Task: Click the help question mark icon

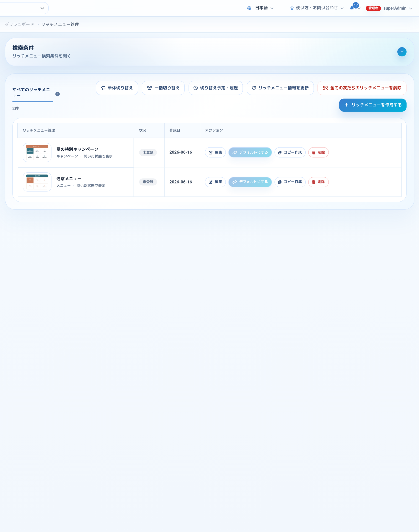Action: 57,94
